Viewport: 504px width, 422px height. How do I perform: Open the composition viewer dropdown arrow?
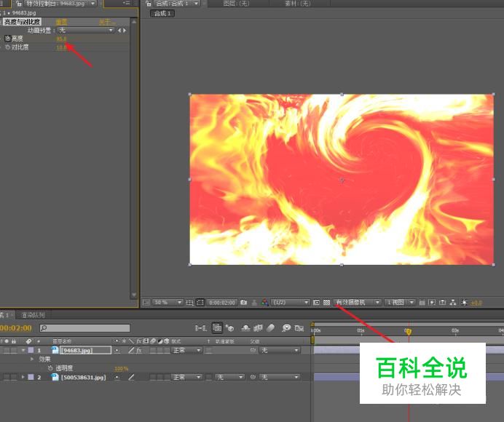pyautogui.click(x=196, y=4)
